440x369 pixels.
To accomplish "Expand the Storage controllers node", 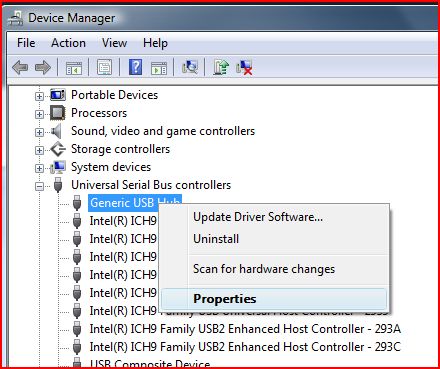I will click(x=39, y=150).
